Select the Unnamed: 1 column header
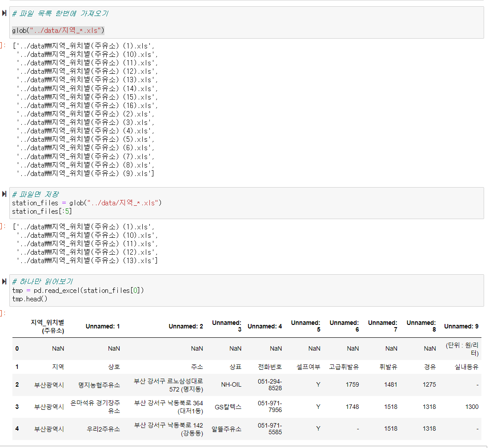493x448 pixels. point(103,326)
